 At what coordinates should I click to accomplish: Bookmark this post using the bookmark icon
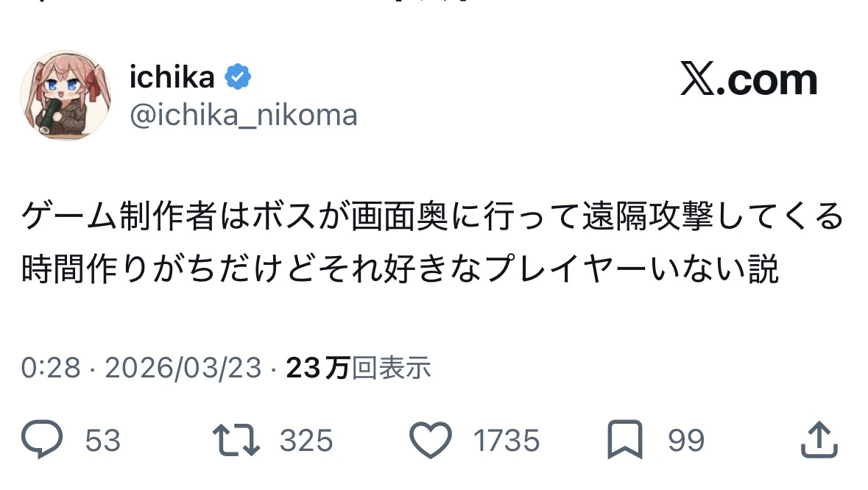[624, 440]
